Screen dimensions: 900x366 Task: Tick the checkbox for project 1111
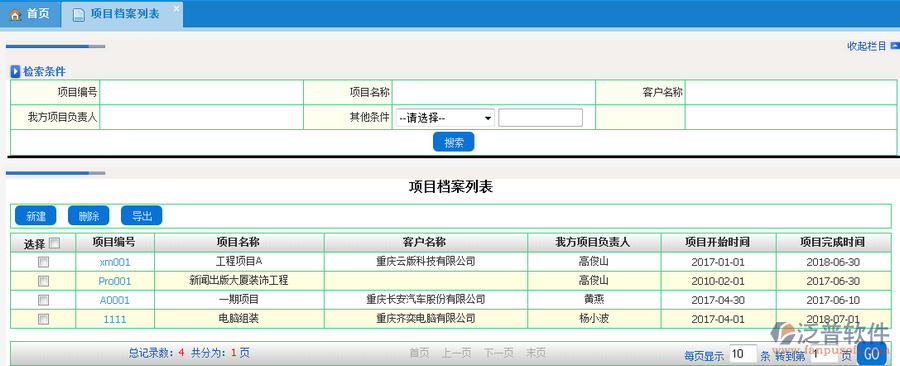pyautogui.click(x=43, y=319)
